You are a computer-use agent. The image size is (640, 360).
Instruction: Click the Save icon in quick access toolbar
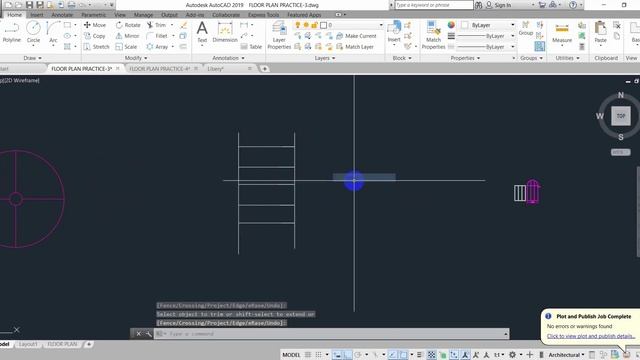29,5
